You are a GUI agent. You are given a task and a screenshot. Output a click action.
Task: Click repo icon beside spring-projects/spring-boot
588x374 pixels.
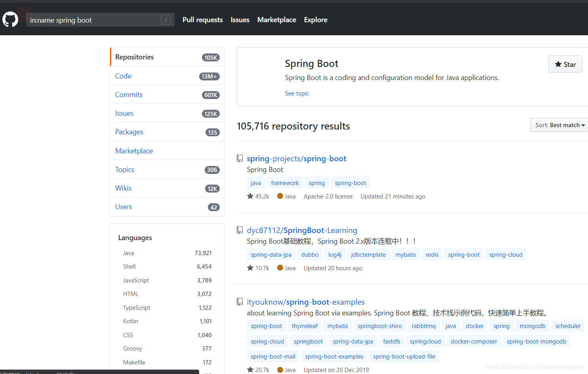point(240,158)
